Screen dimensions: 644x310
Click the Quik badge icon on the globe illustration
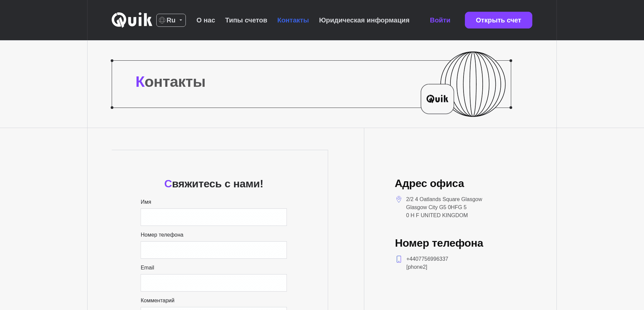[x=437, y=99]
